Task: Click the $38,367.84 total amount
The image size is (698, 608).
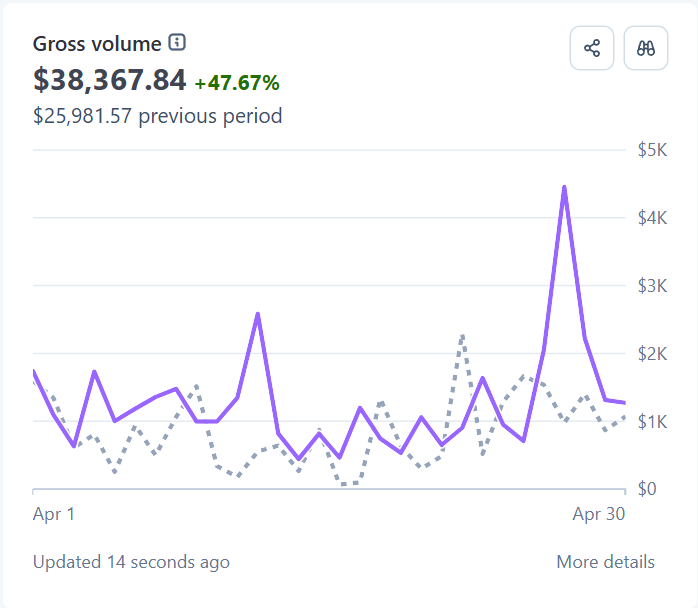Action: [x=110, y=80]
